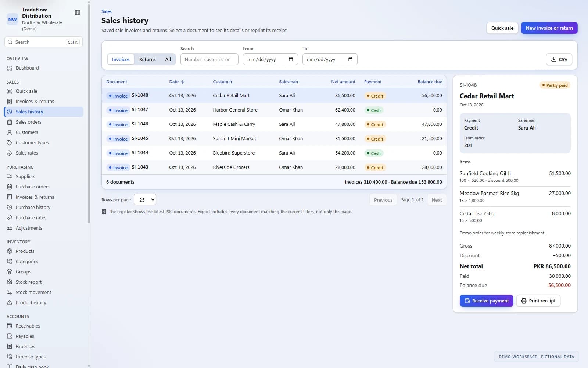Image resolution: width=588 pixels, height=368 pixels.
Task: Create New invoice or return
Action: [x=549, y=28]
